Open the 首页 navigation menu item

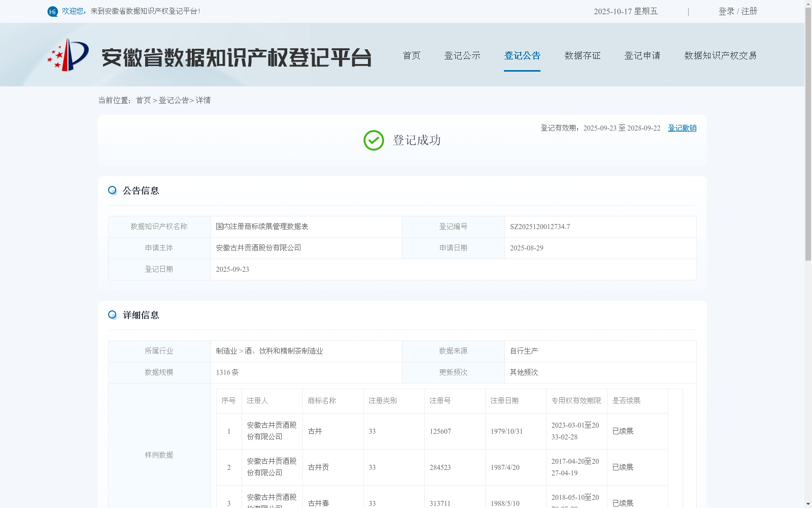(x=412, y=55)
